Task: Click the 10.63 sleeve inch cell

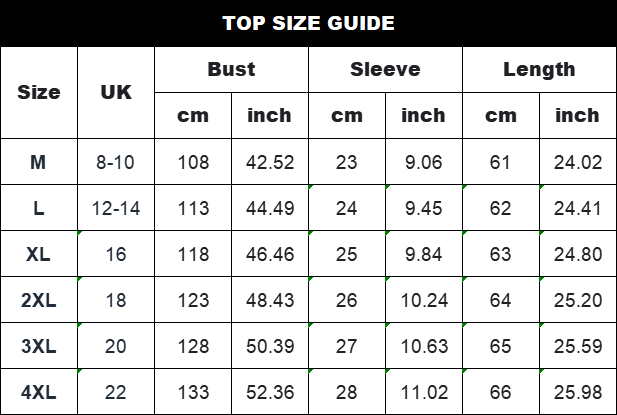Action: click(423, 346)
